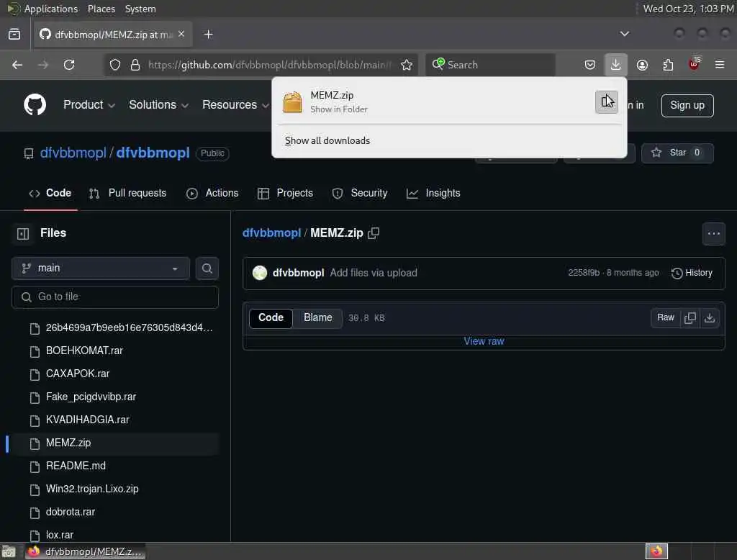This screenshot has width=737, height=560.
Task: Open the Applications menu
Action: pos(51,9)
